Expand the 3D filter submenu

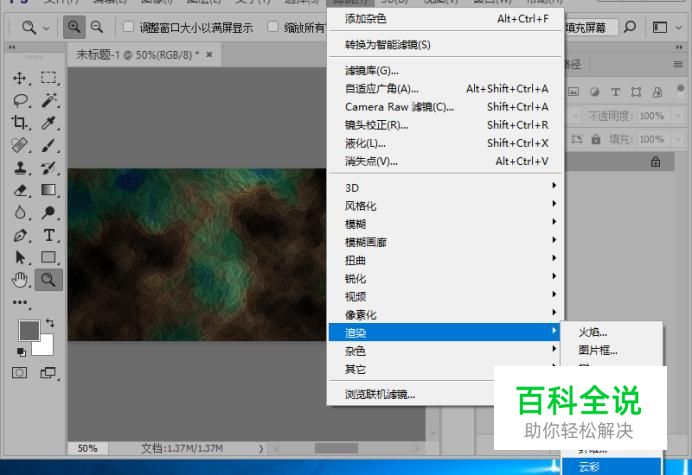(445, 188)
